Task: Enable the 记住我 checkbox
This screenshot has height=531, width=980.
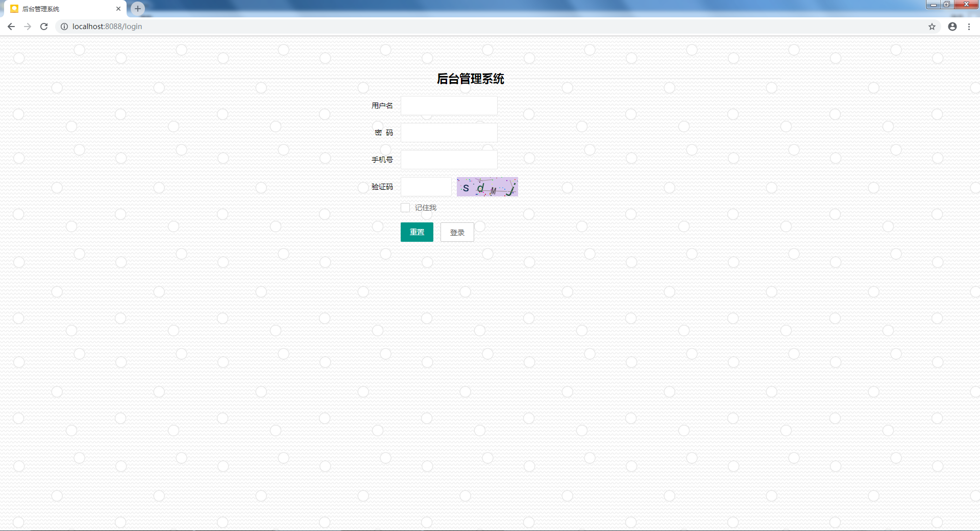Action: pyautogui.click(x=405, y=208)
